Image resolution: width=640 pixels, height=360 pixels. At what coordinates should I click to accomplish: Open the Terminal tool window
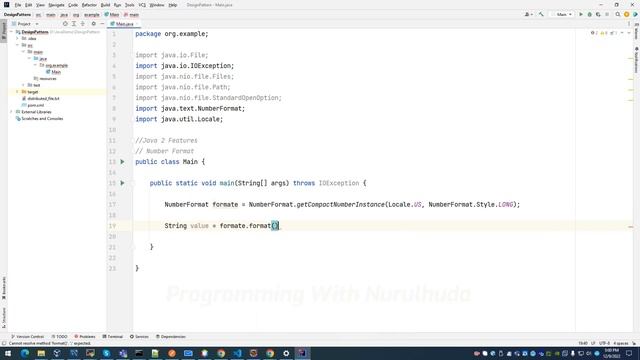coord(113,337)
